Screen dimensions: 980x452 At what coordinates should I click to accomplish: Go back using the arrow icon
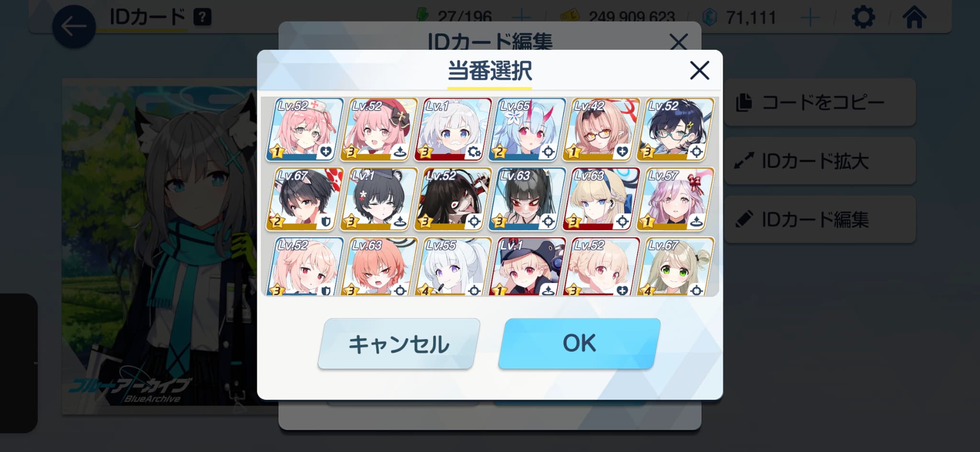[74, 26]
